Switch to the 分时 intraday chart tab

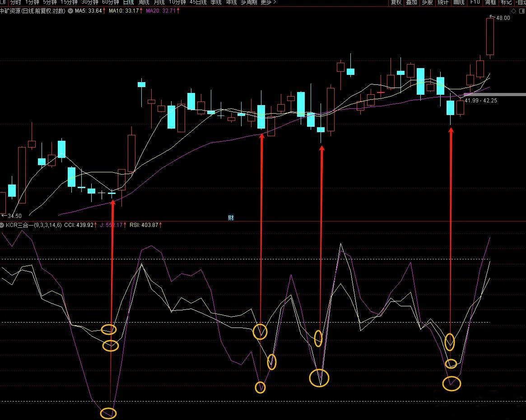point(15,2)
